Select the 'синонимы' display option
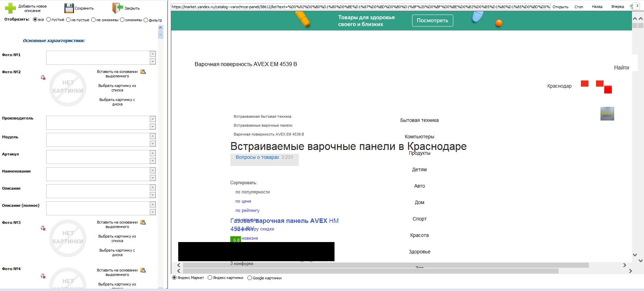 tap(122, 20)
